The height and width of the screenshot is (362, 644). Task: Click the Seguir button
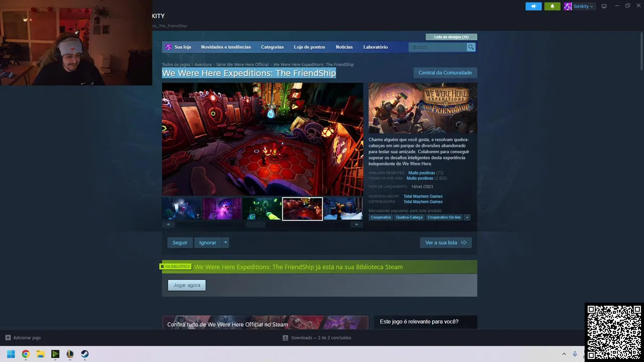coord(180,242)
